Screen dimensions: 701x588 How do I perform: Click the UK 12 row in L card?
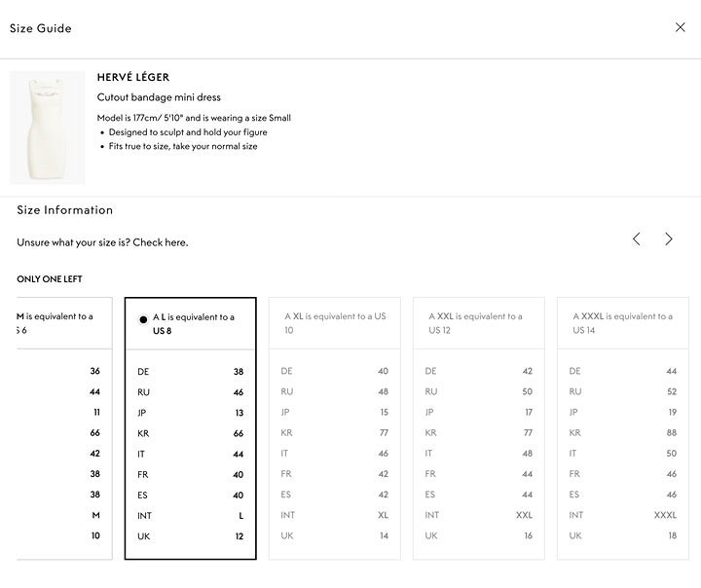click(191, 536)
